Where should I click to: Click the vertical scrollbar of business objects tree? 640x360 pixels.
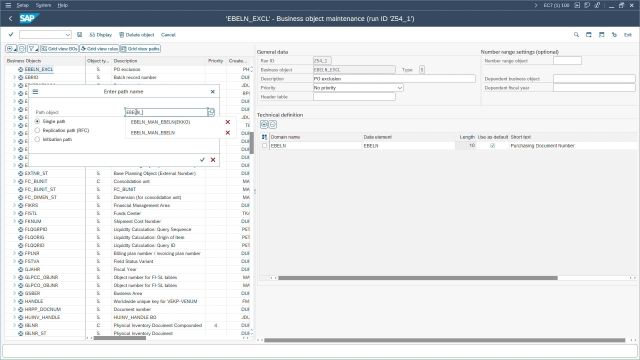pos(252,143)
